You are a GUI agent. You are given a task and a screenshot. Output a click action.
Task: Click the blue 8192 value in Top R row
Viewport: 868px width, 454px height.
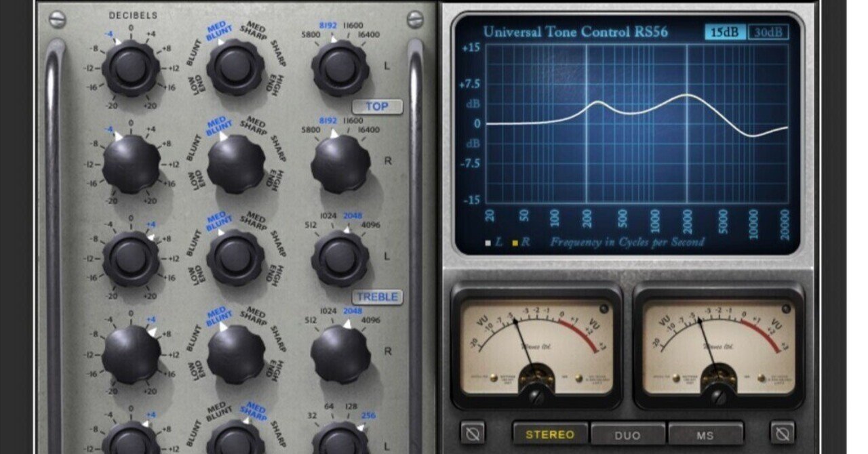tap(328, 121)
